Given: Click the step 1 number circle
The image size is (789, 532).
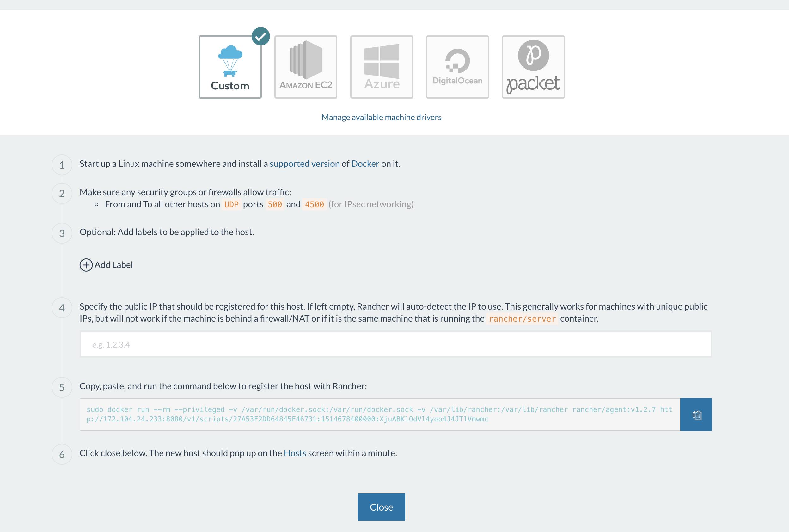Looking at the screenshot, I should tap(62, 165).
